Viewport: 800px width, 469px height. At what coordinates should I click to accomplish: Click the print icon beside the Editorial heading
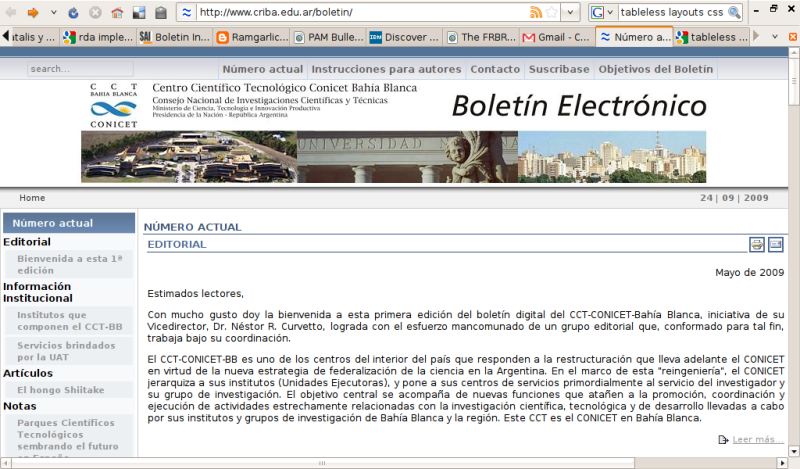point(757,245)
